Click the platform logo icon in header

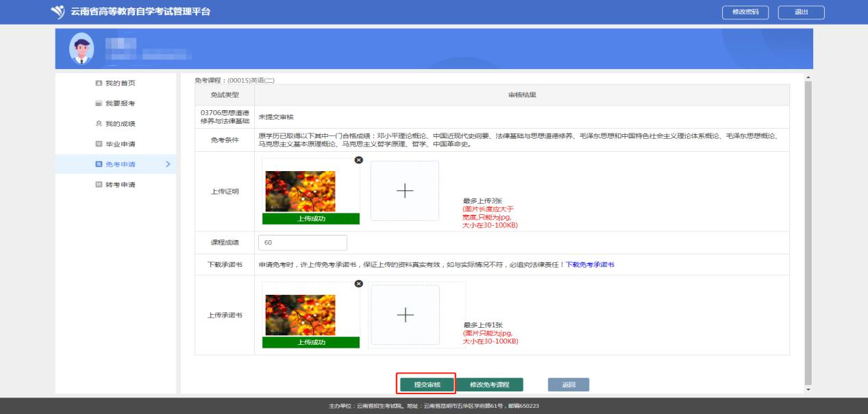pos(58,12)
